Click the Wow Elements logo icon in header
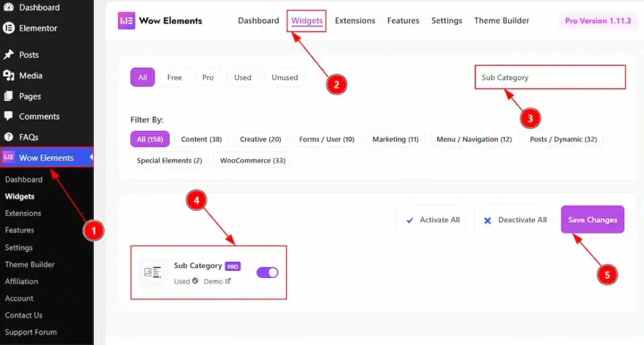644x345 pixels. click(x=126, y=21)
